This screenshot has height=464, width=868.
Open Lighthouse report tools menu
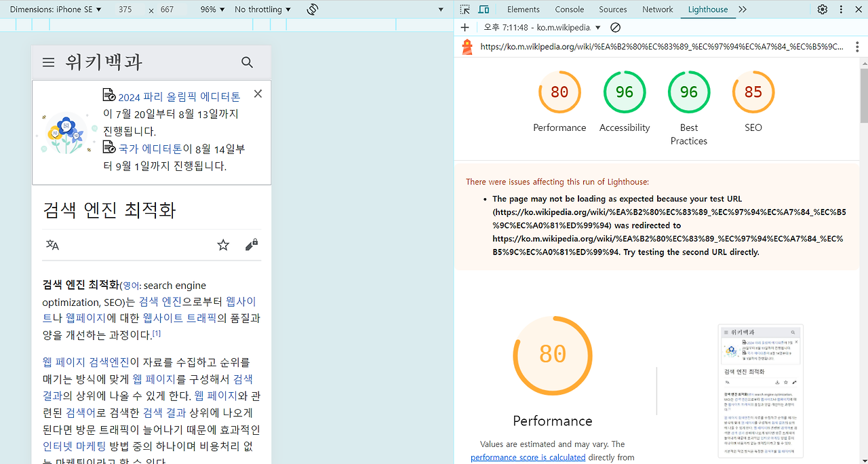coord(857,47)
